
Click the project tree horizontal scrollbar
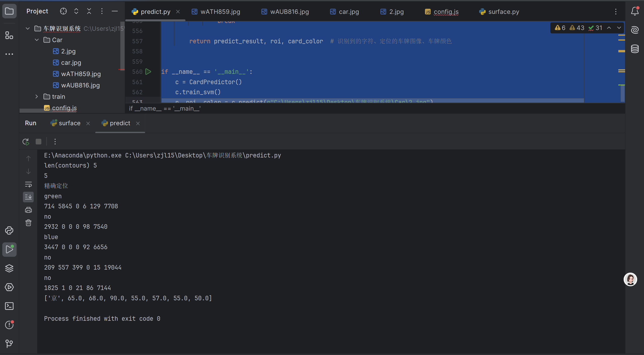coord(33,111)
